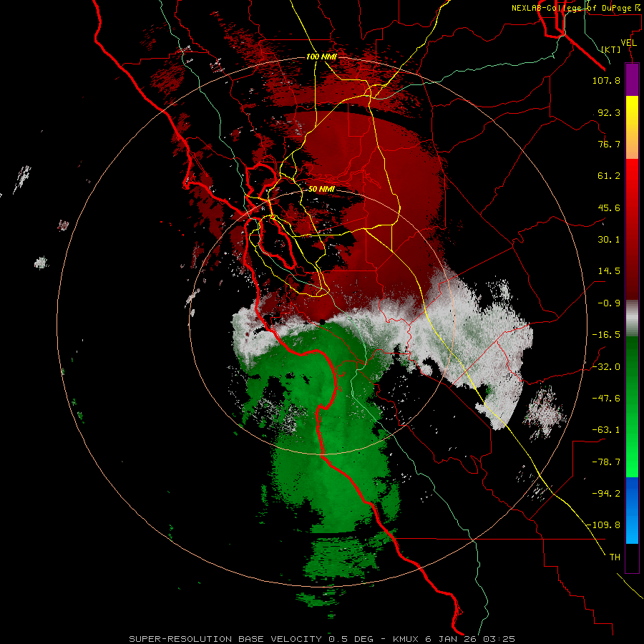Click the 'SUPER-RESOLUTION BASE VELOCITY' caption text
Image resolution: width=644 pixels, height=644 pixels.
tap(225, 639)
